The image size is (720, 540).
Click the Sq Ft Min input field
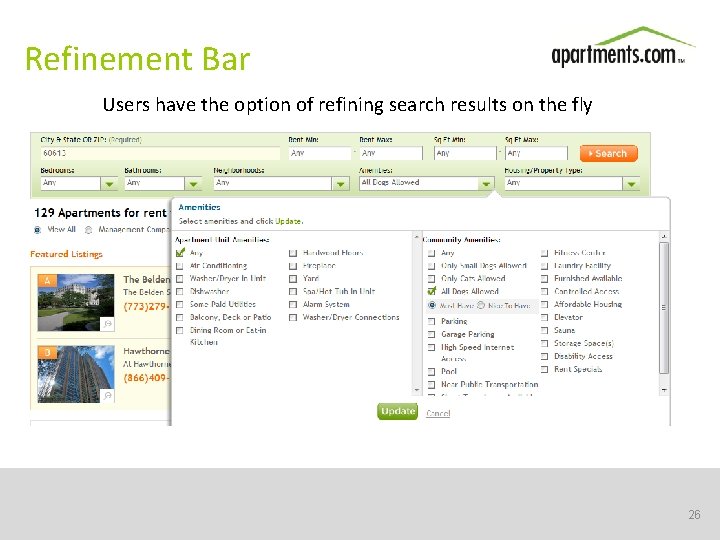[x=465, y=153]
